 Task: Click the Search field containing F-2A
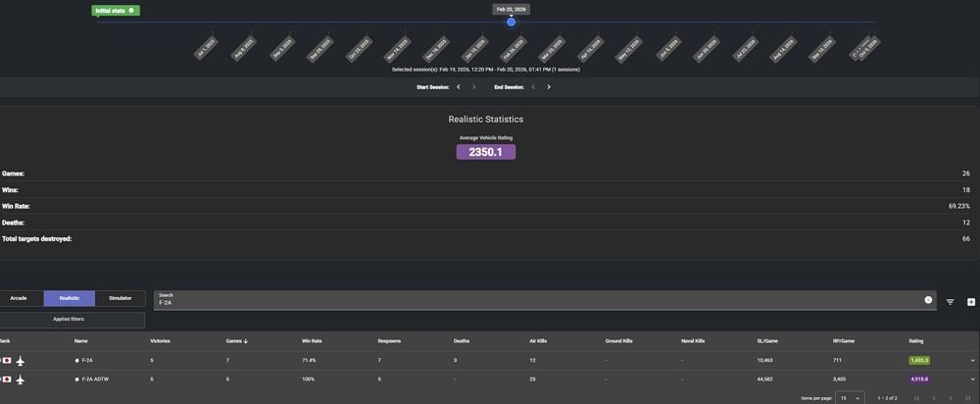pyautogui.click(x=545, y=300)
